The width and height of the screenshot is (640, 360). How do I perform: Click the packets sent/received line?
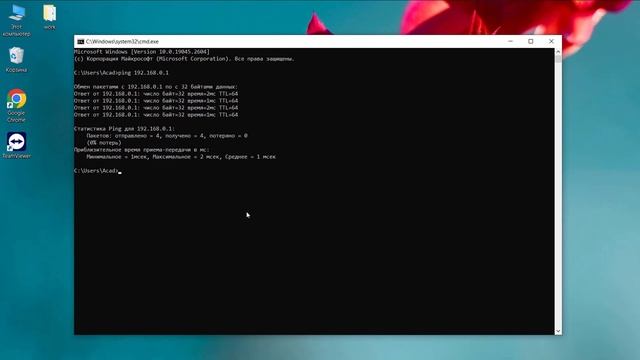pos(167,136)
